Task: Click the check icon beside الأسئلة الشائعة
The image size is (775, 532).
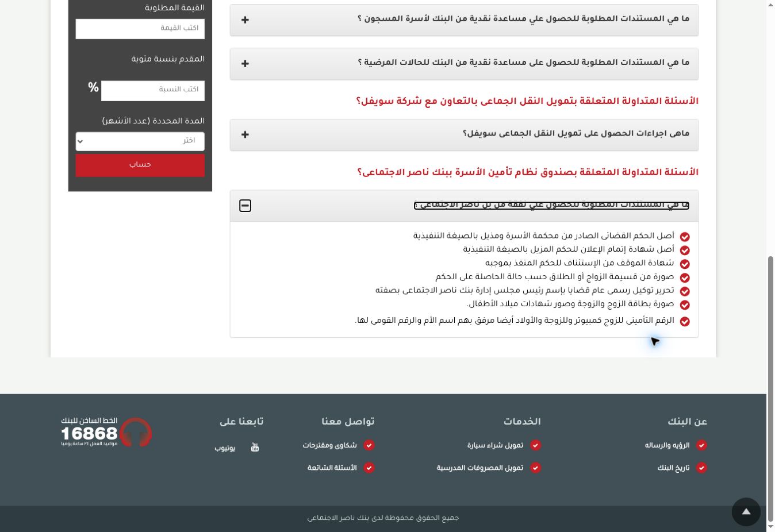Action: (x=369, y=468)
